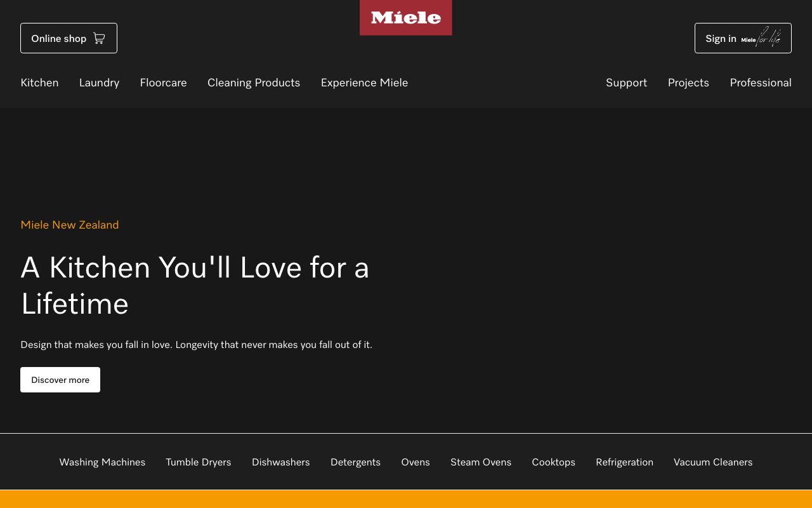Open the Projects link
The width and height of the screenshot is (812, 508).
point(688,83)
